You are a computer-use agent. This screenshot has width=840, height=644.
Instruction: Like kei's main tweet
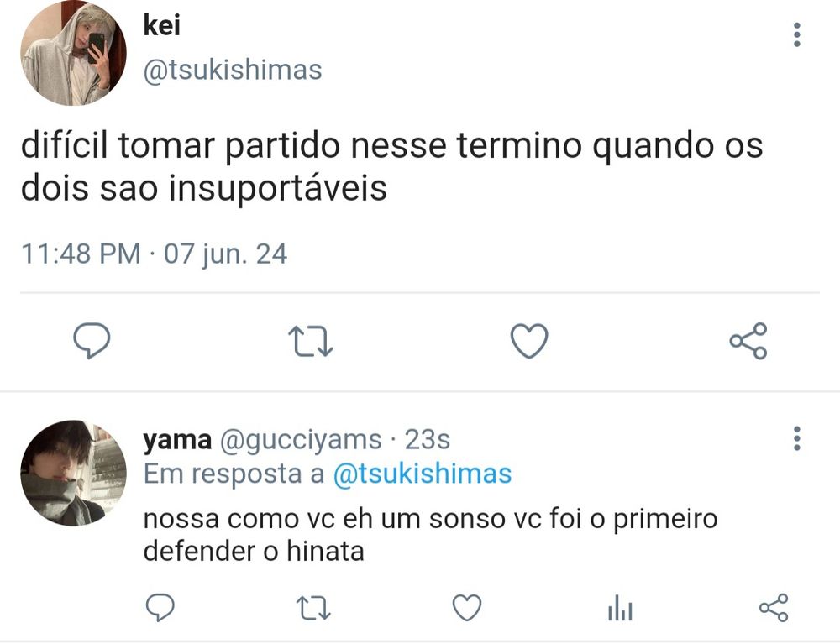tap(529, 340)
